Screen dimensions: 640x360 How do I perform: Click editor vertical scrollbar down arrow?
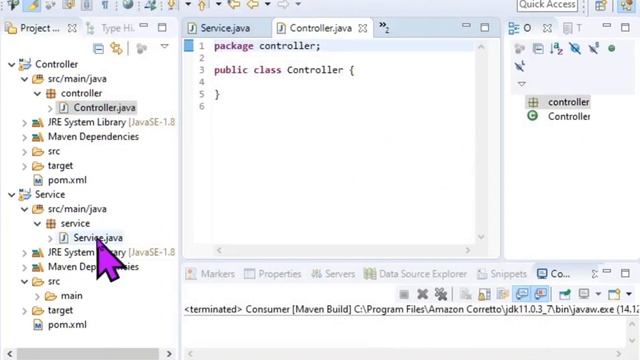point(481,237)
